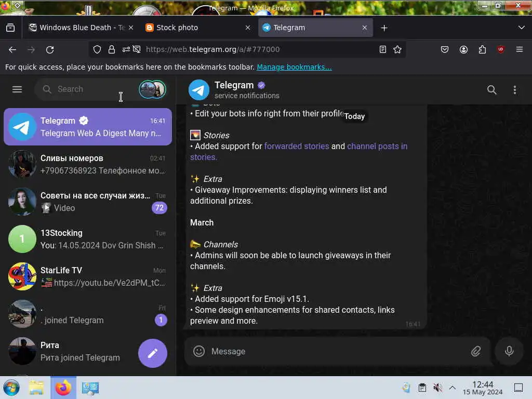This screenshot has width=532, height=399.
Task: Open the Рита chat
Action: 88,351
